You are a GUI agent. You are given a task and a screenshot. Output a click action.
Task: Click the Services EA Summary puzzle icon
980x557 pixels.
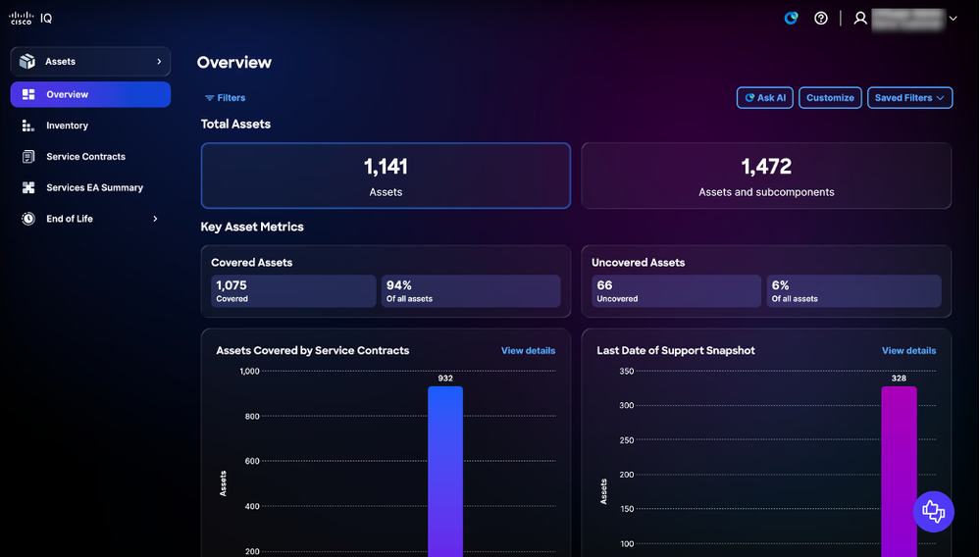(28, 187)
